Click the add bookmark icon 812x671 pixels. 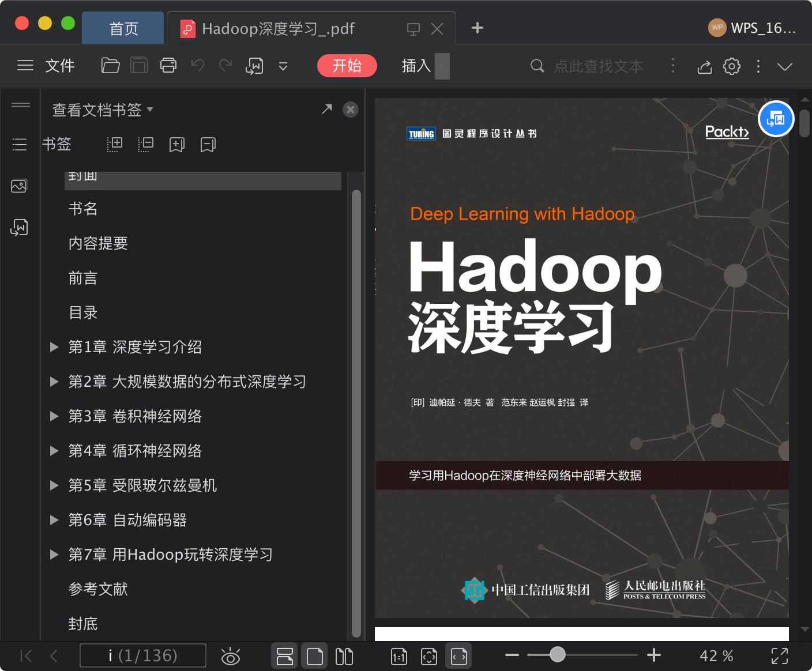pyautogui.click(x=177, y=144)
